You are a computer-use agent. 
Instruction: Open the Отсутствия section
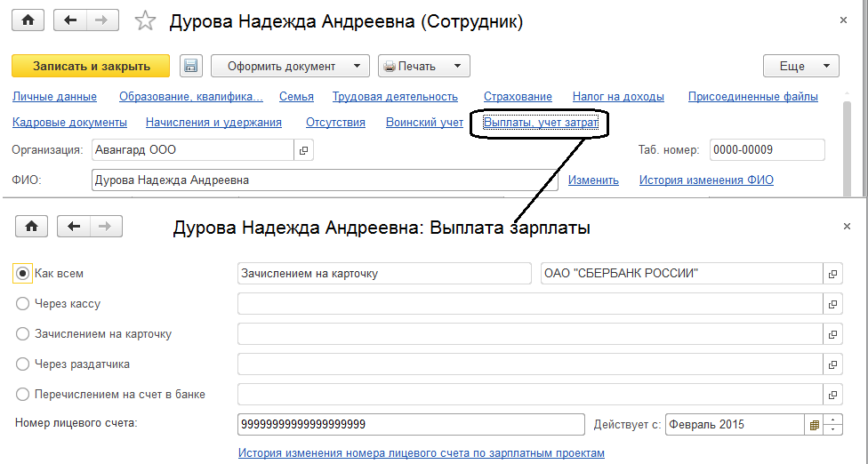point(335,122)
